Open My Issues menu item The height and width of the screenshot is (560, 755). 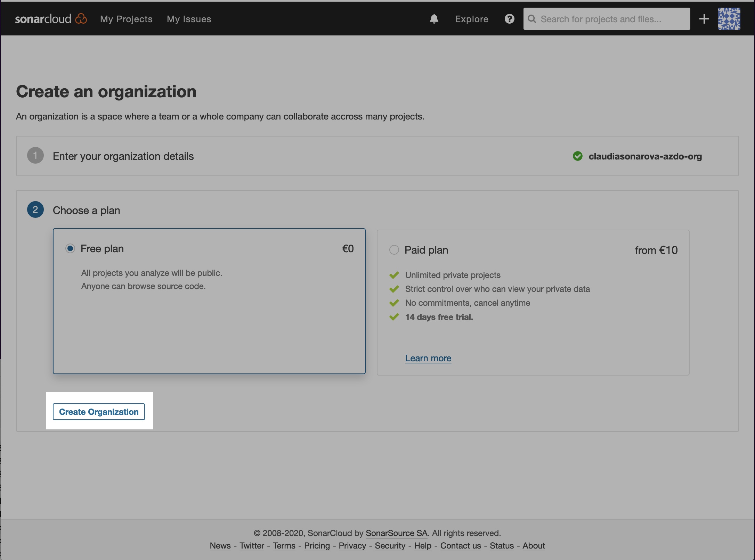[188, 19]
